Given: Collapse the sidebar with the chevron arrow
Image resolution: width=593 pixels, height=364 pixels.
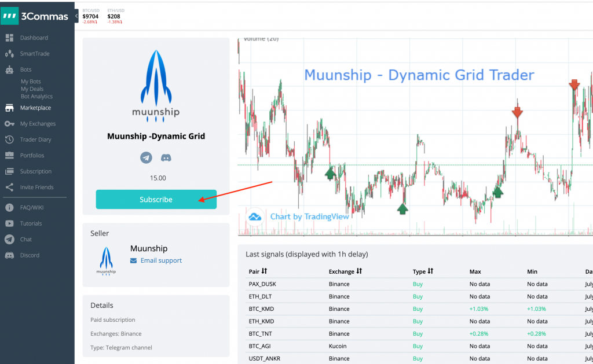Looking at the screenshot, I should click(x=76, y=16).
